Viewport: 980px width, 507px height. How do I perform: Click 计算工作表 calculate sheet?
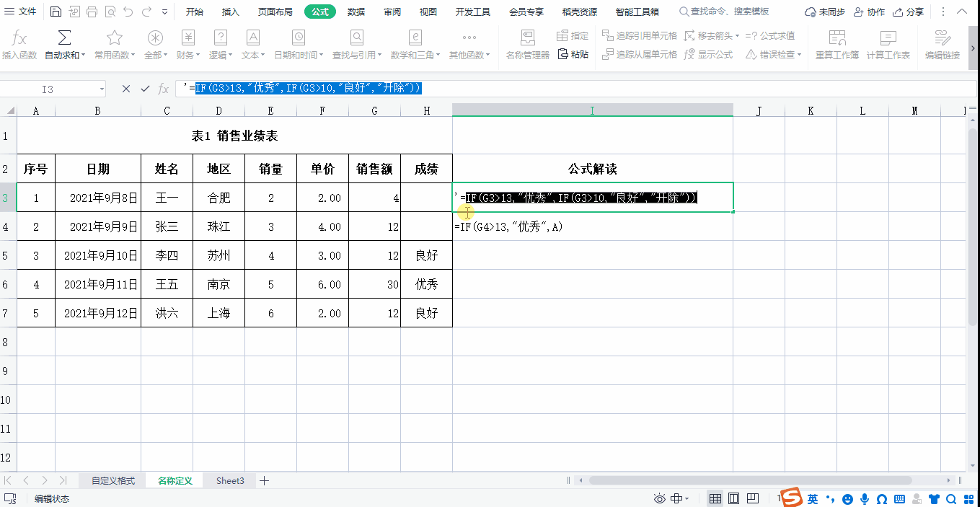coord(888,45)
